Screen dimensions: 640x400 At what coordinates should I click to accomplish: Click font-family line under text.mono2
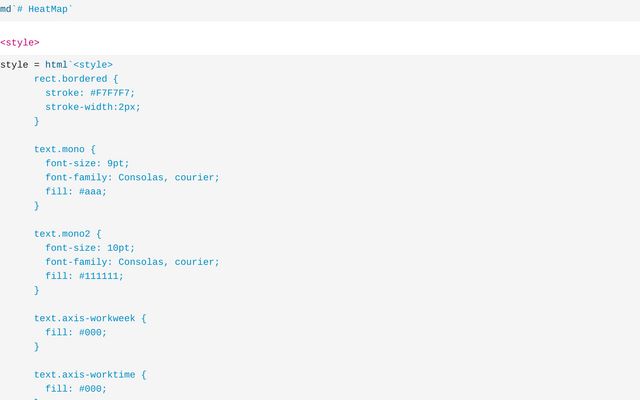(132, 262)
